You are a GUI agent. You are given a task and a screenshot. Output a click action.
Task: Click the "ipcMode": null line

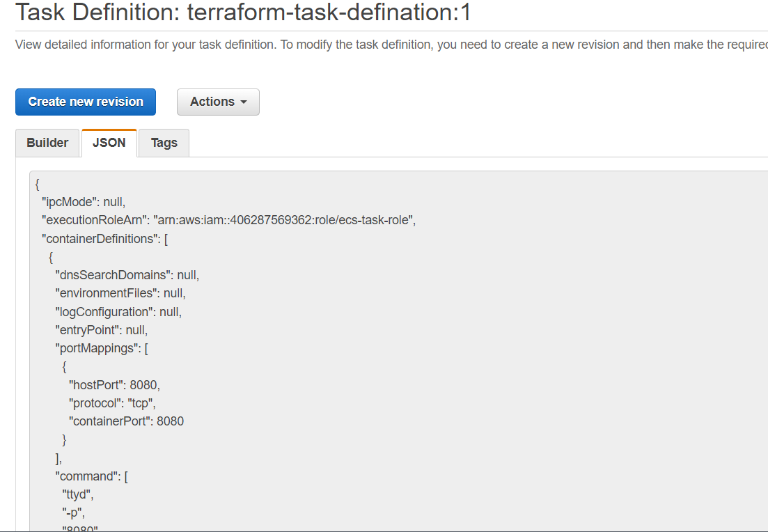[84, 202]
